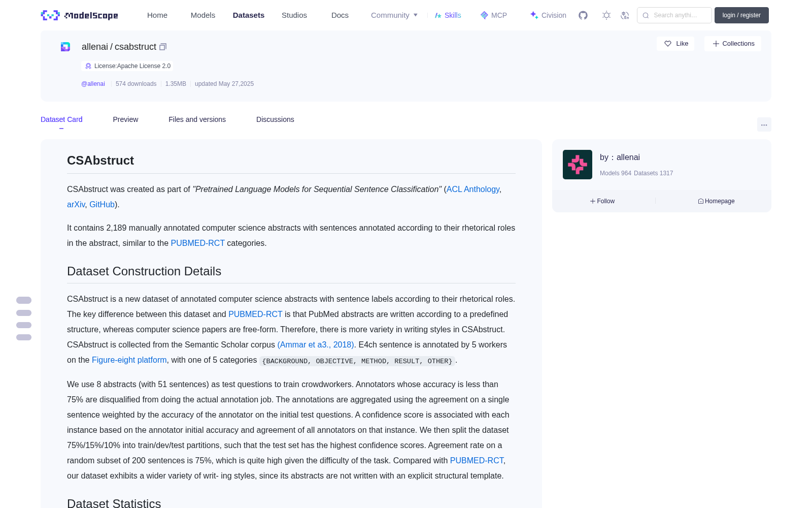Image resolution: width=812 pixels, height=508 pixels.
Task: Open the Models section
Action: click(x=203, y=15)
